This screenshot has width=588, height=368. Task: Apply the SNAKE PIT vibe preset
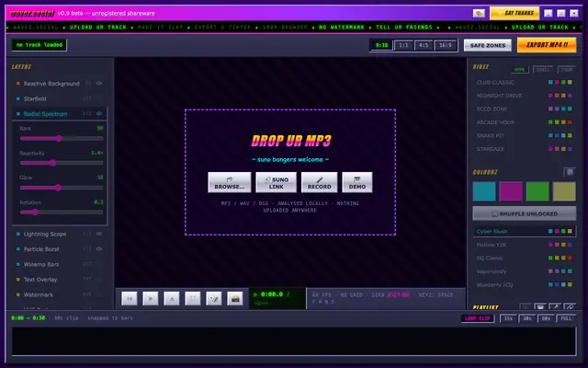(x=525, y=135)
